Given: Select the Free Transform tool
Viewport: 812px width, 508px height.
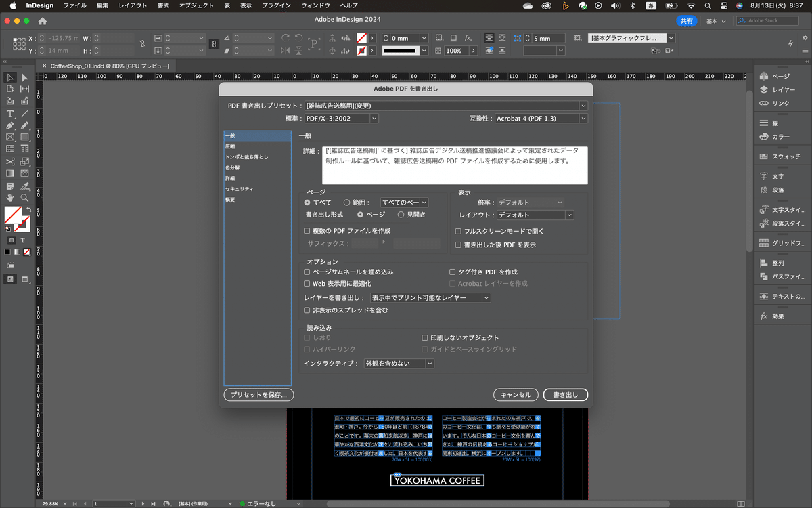Looking at the screenshot, I should click(25, 161).
